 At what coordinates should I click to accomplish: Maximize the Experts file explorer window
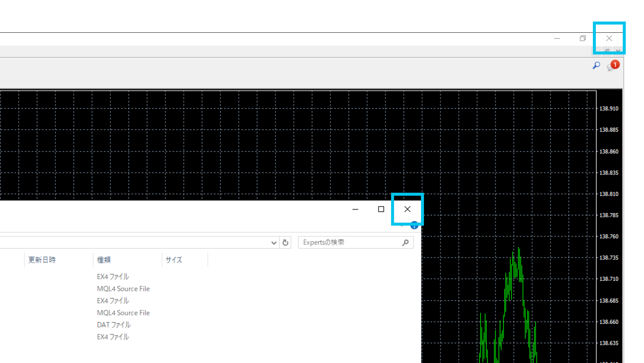[381, 209]
